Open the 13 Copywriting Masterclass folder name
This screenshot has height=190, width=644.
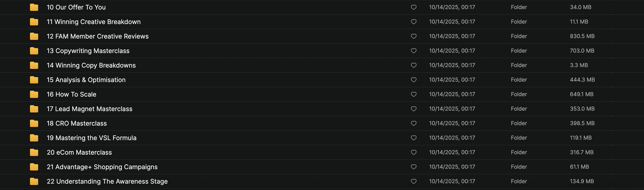88,51
